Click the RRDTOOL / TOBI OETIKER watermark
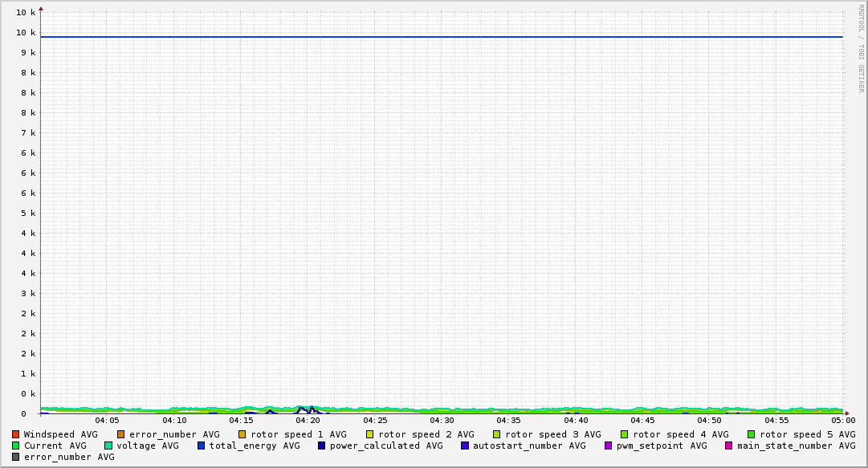 click(x=861, y=48)
